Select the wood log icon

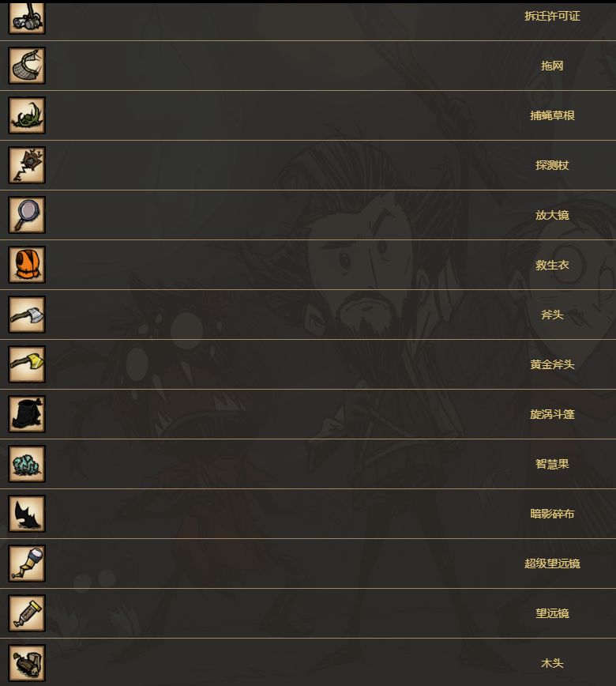click(27, 663)
